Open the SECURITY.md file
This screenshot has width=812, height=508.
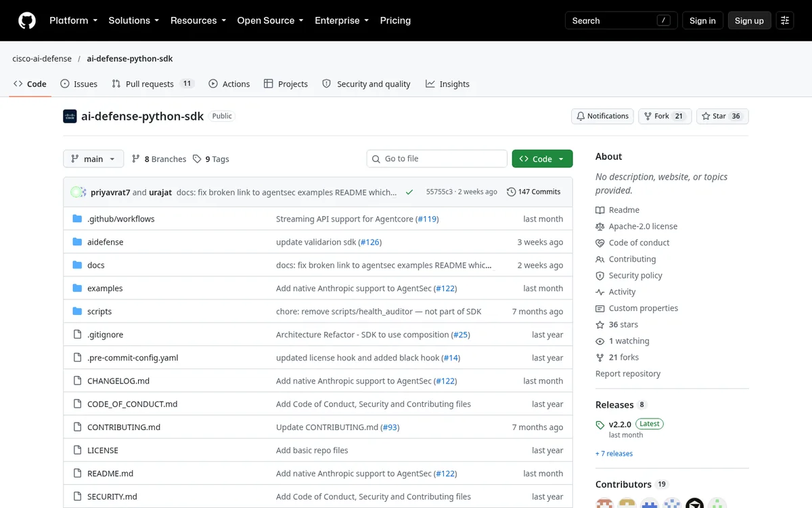click(112, 496)
